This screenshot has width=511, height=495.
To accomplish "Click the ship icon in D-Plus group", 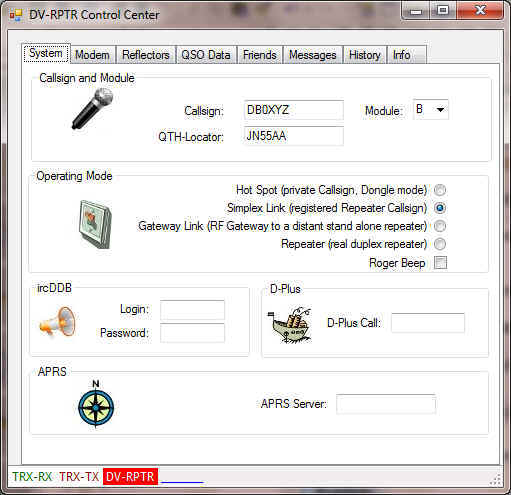I will [290, 325].
